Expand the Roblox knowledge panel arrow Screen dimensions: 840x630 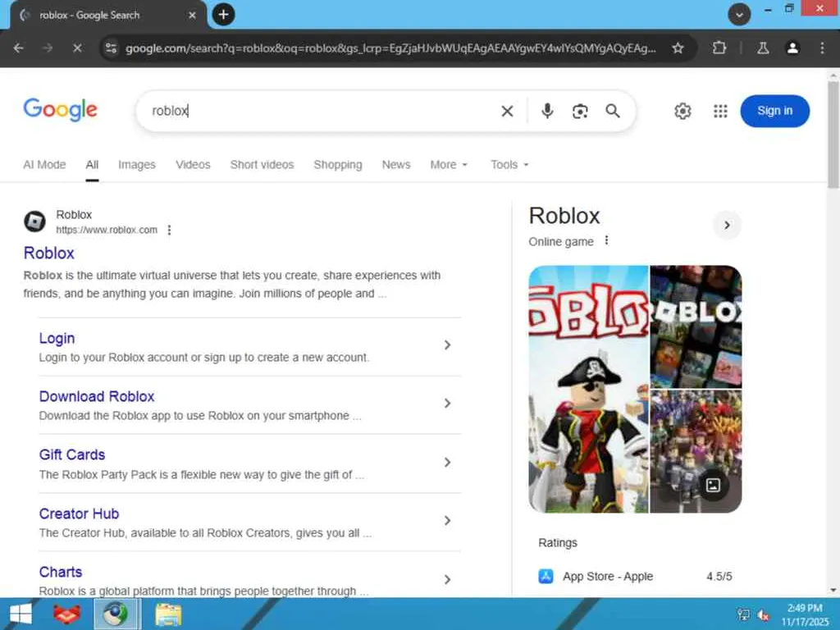pos(727,225)
